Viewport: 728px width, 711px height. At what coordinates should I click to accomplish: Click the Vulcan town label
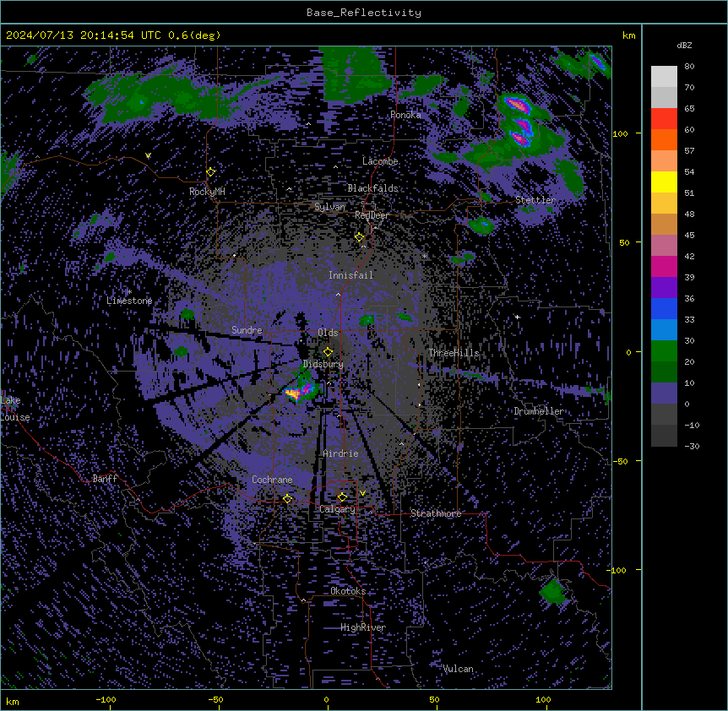(x=458, y=669)
